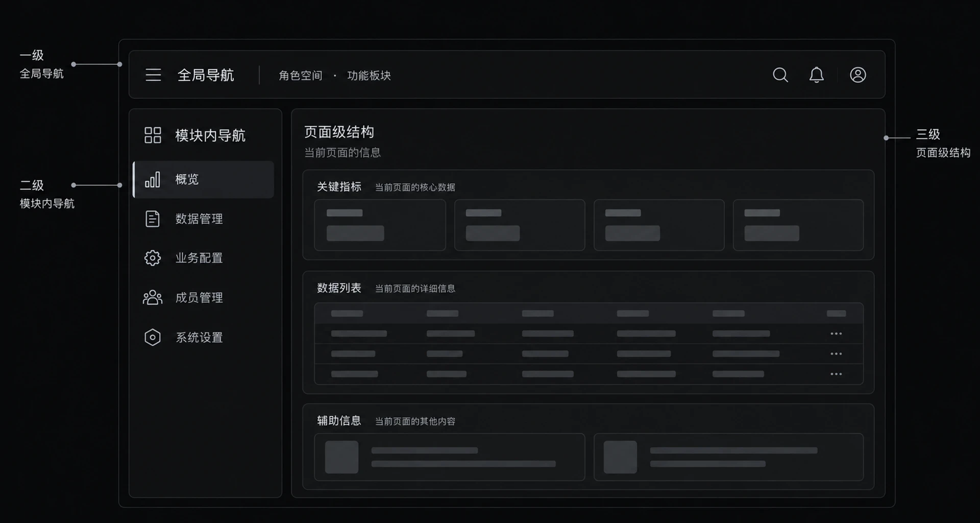Click the 关键指标 section heading
This screenshot has height=523, width=980.
[339, 187]
